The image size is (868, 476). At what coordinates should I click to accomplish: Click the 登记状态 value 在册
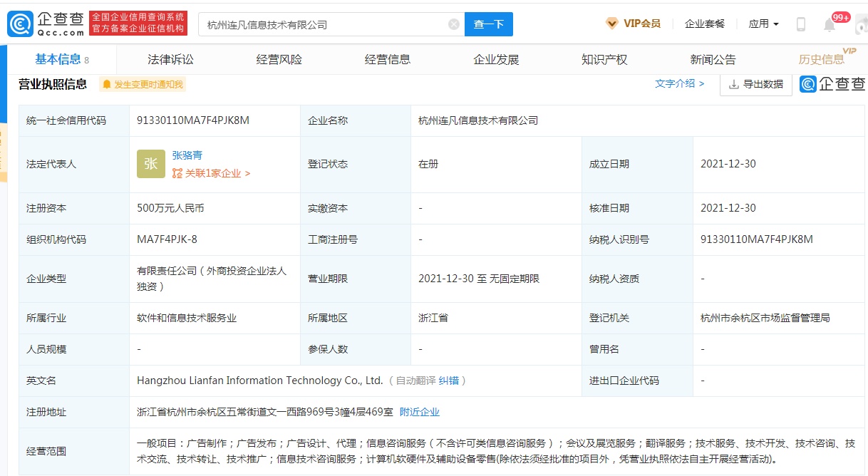point(428,164)
